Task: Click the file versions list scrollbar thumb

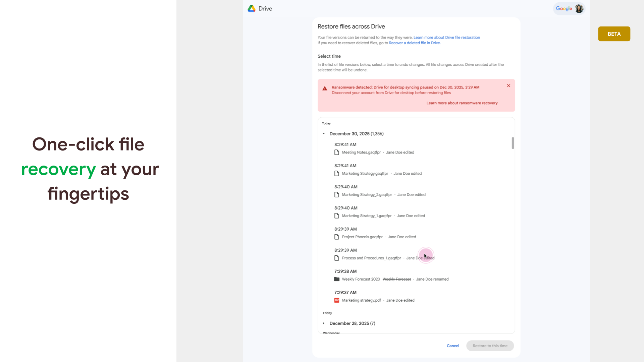Action: click(x=513, y=143)
